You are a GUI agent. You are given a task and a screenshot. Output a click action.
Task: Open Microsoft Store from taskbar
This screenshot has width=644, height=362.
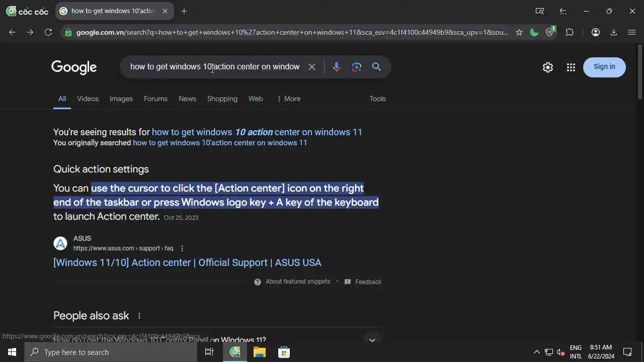click(284, 352)
